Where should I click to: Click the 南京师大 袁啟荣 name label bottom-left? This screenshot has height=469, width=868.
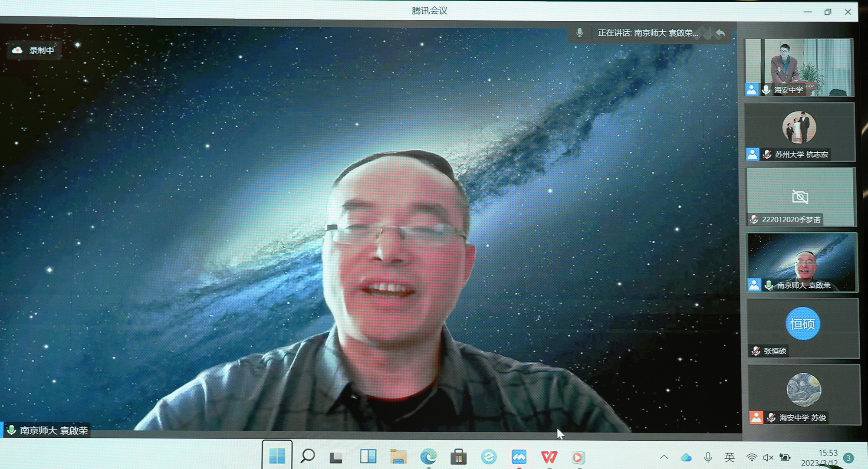pyautogui.click(x=53, y=430)
